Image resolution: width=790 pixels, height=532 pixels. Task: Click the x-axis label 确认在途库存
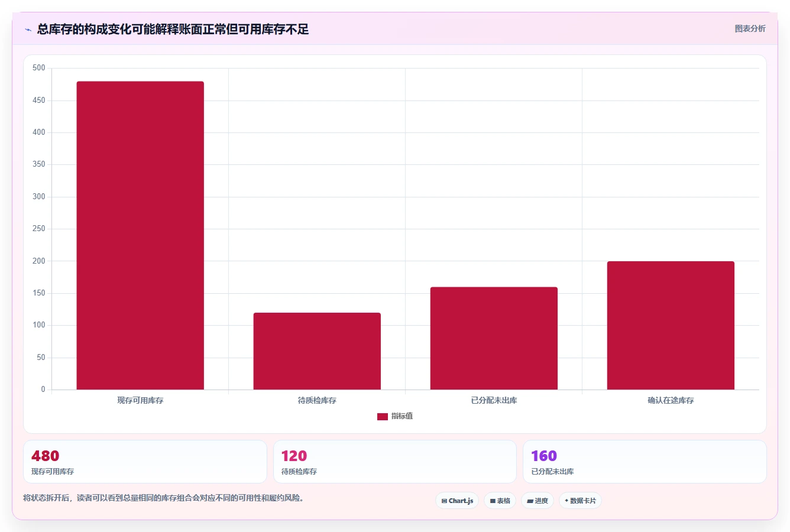[671, 400]
